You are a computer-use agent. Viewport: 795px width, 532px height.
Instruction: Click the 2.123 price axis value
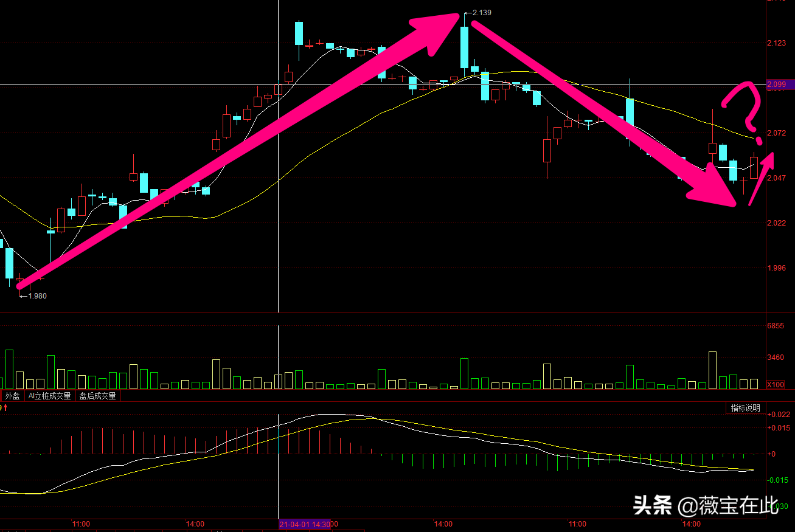click(x=777, y=43)
